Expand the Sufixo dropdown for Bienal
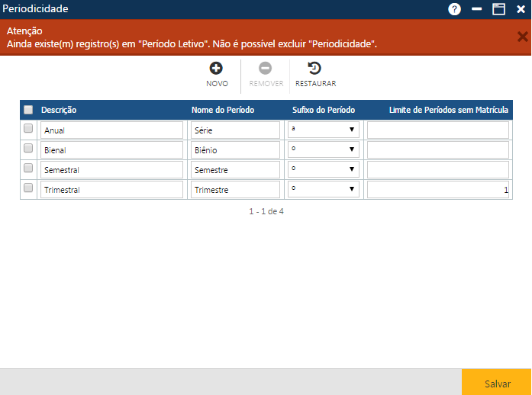The image size is (532, 395). pyautogui.click(x=324, y=150)
